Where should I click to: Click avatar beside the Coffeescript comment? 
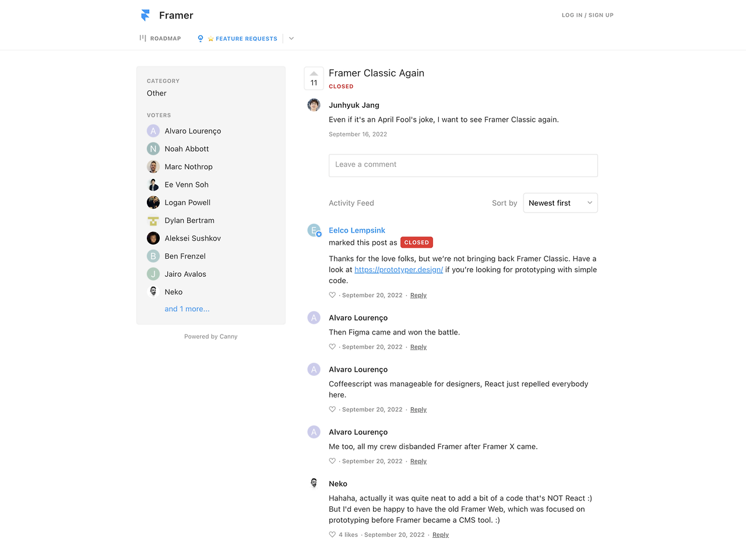click(x=314, y=369)
